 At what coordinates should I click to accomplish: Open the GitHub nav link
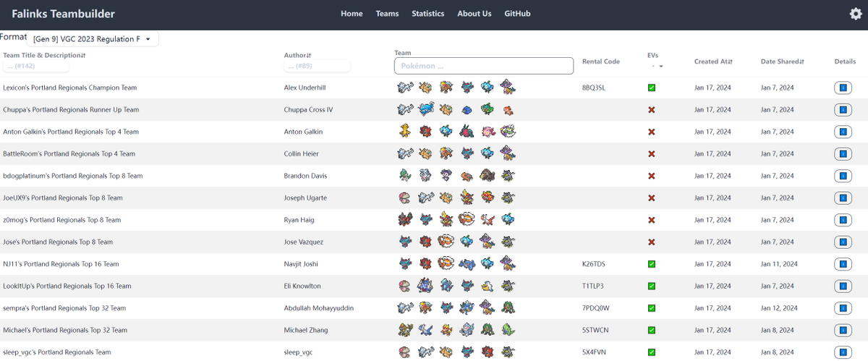tap(517, 14)
